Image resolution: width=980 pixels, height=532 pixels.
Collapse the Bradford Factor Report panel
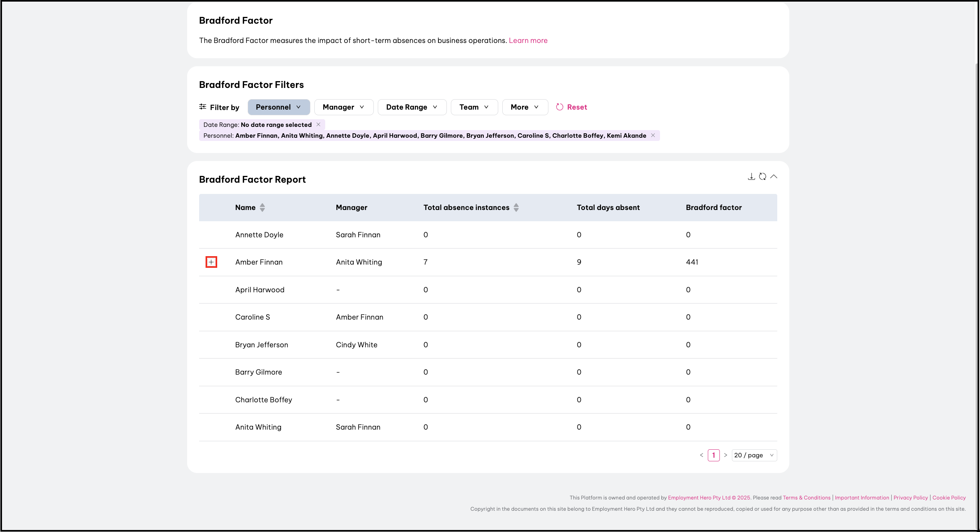[x=774, y=177]
